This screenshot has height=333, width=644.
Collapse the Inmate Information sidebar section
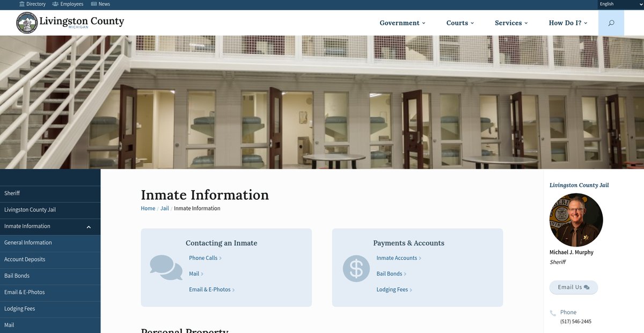pos(89,227)
